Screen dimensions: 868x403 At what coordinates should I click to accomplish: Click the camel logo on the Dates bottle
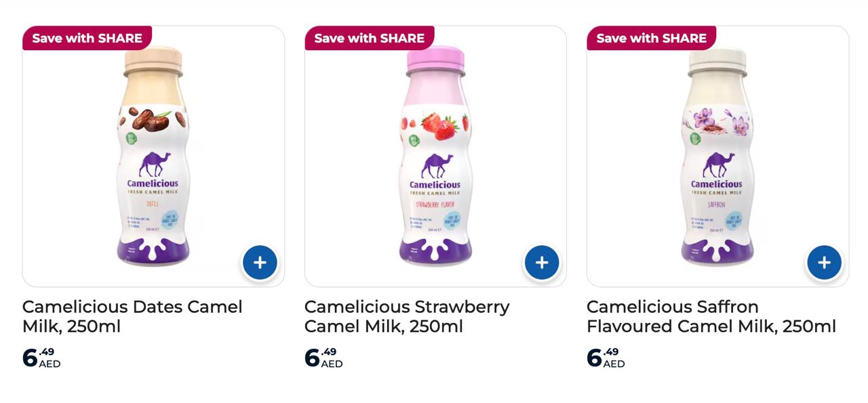(x=153, y=165)
